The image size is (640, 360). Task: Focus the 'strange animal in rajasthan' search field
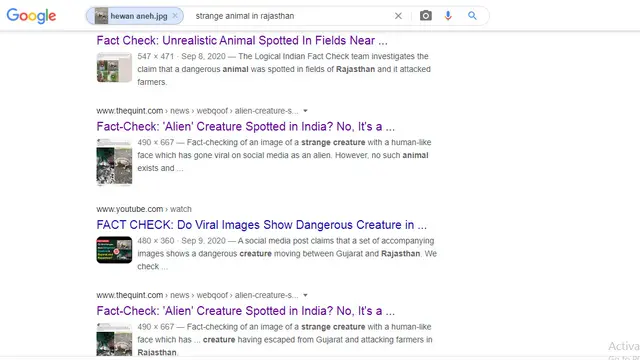coord(288,16)
